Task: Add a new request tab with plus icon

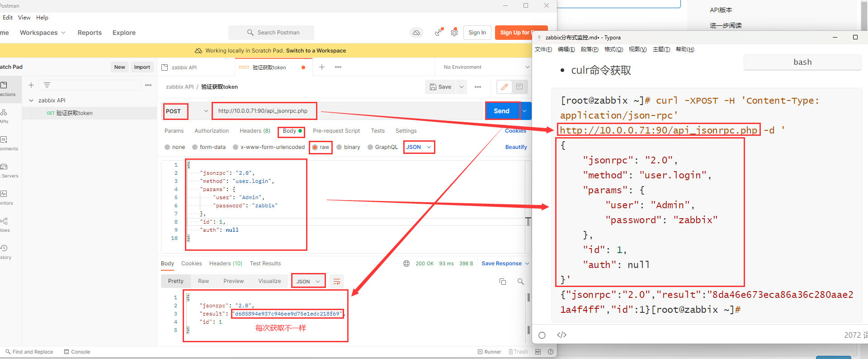Action: [x=322, y=67]
